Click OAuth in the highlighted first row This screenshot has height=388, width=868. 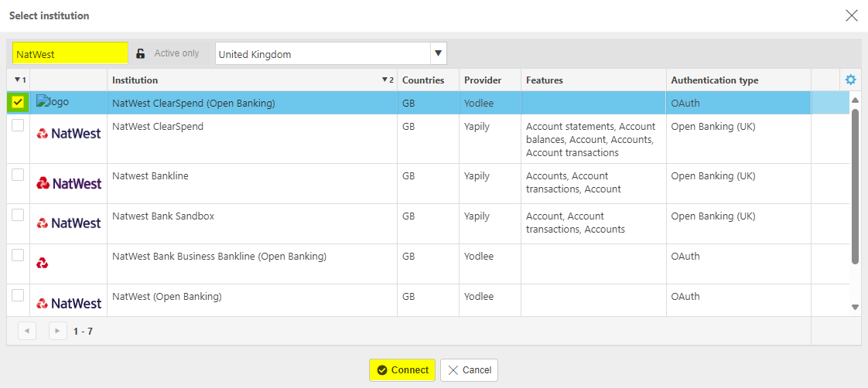(685, 103)
